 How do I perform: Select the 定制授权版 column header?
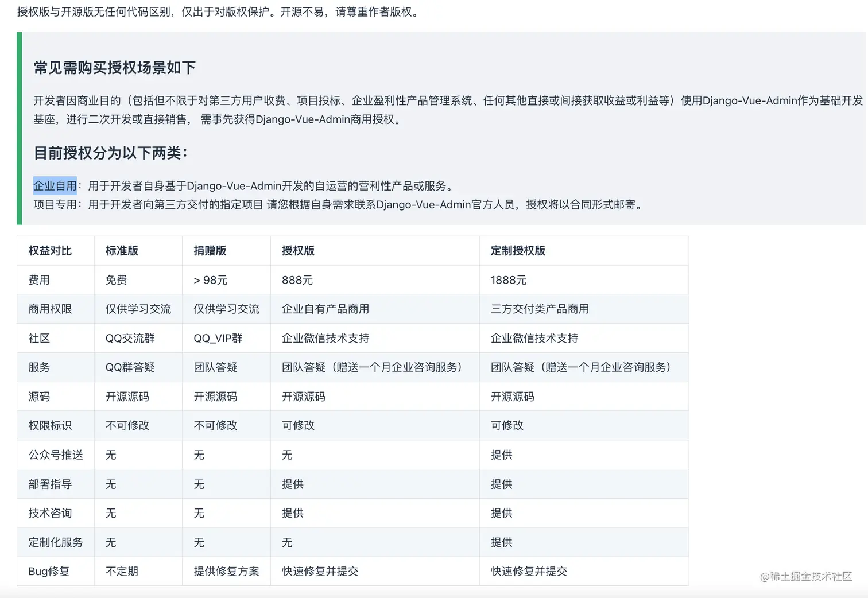[518, 251]
